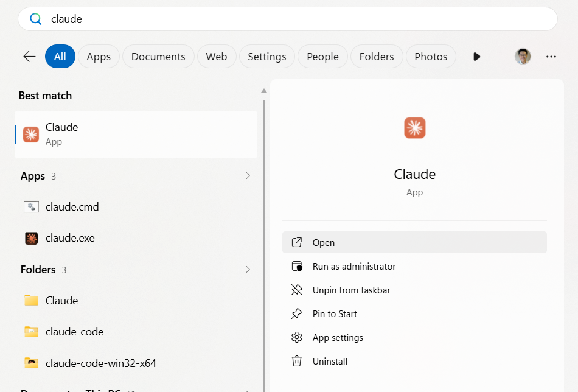Switch to the Apps filter tab
Image resolution: width=578 pixels, height=392 pixels.
pyautogui.click(x=99, y=57)
